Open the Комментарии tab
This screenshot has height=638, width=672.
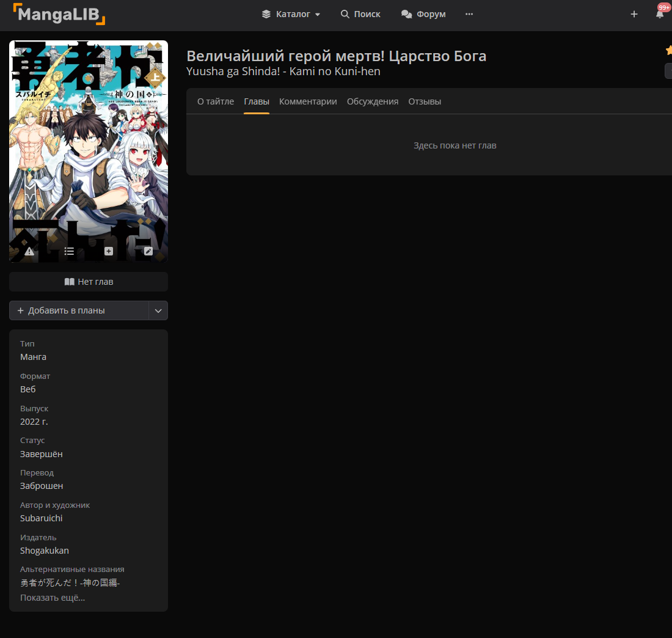click(x=308, y=101)
